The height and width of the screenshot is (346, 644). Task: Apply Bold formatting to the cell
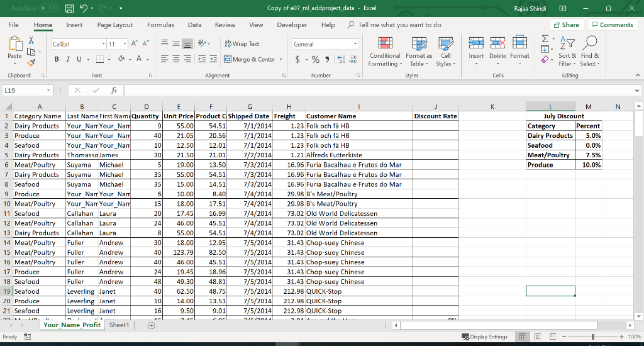(56, 59)
